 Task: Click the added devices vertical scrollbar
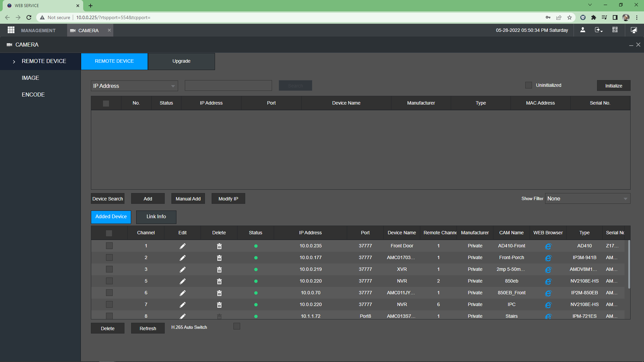click(x=629, y=264)
